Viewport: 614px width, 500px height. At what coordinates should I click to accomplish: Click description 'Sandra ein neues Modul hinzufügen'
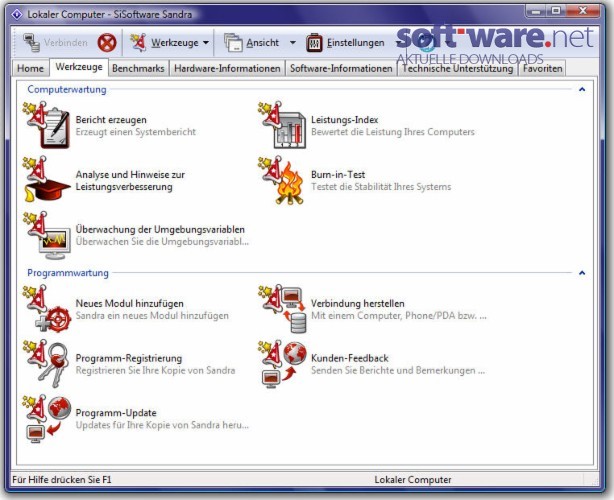tap(152, 316)
